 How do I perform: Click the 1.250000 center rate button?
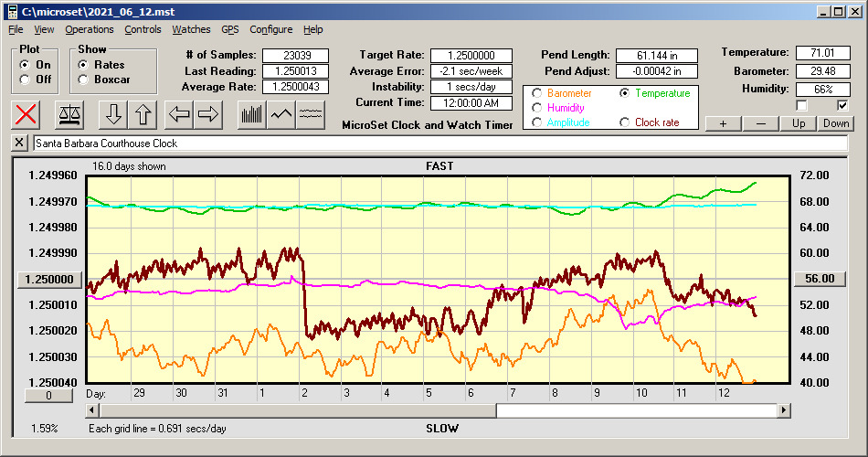click(50, 279)
